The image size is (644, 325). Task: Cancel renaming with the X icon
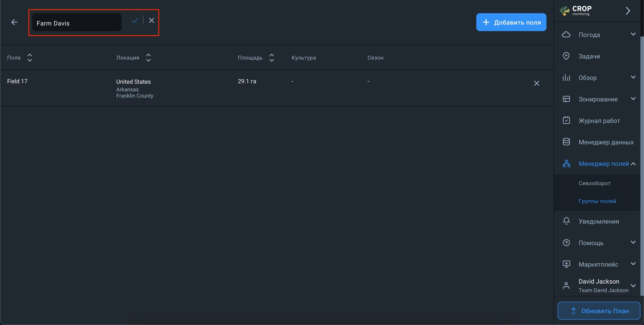[151, 20]
